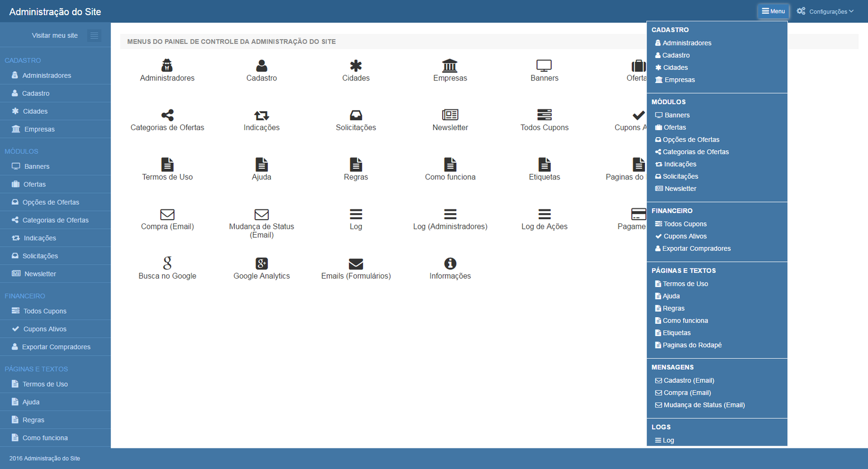Choose Exportar Compradores in Menu dropdown

[x=693, y=248]
